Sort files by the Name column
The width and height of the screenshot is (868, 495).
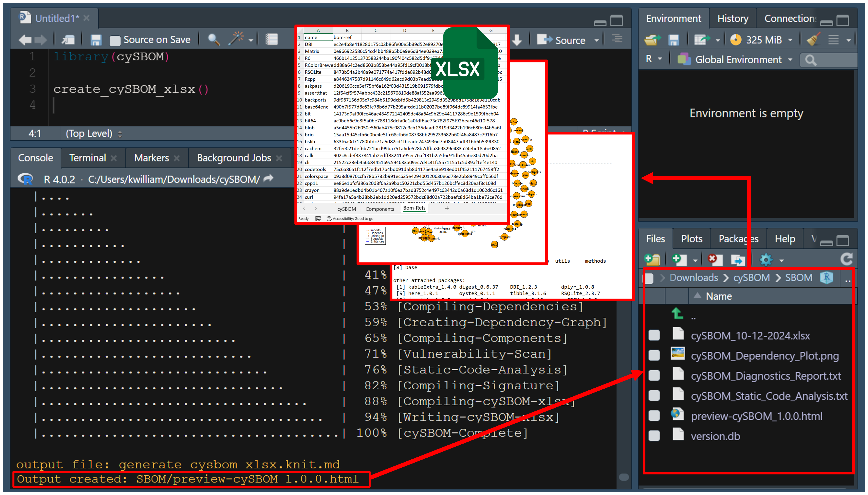tap(718, 296)
